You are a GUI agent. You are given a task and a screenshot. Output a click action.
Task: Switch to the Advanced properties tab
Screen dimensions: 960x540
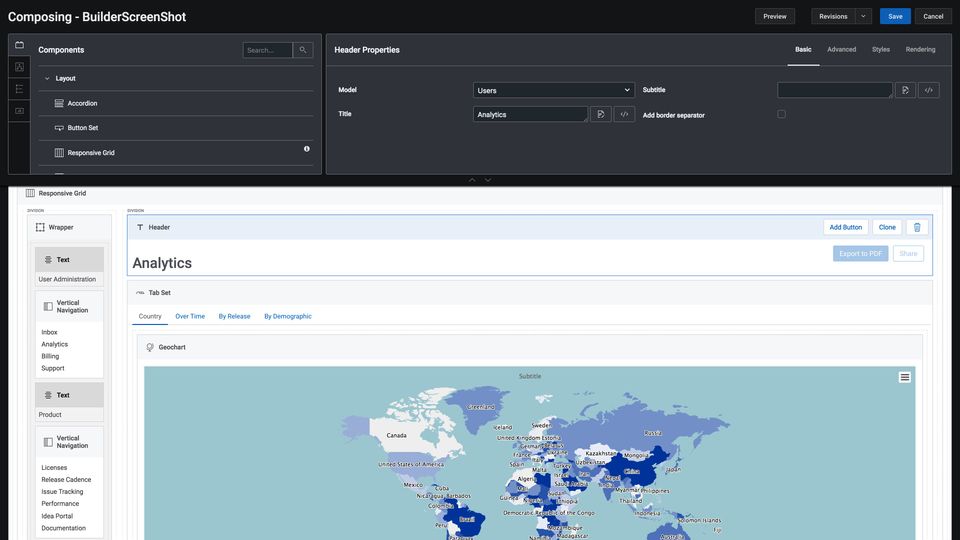click(841, 49)
